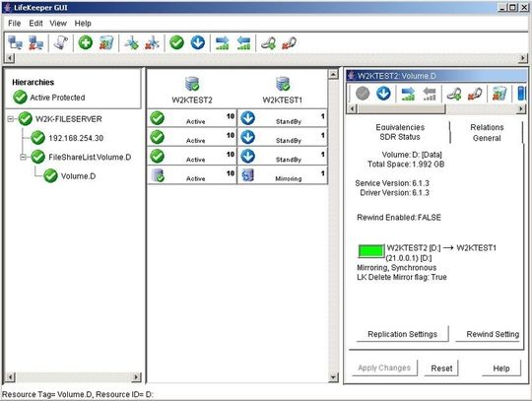The height and width of the screenshot is (401, 532).
Task: Click right scroll arrow of main toolbar
Action: (523, 58)
